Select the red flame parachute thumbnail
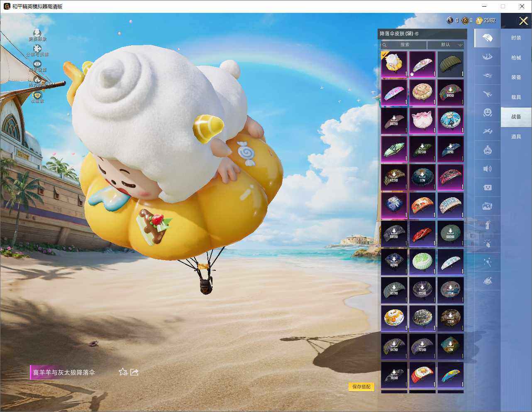Image resolution: width=532 pixels, height=412 pixels. point(422,234)
